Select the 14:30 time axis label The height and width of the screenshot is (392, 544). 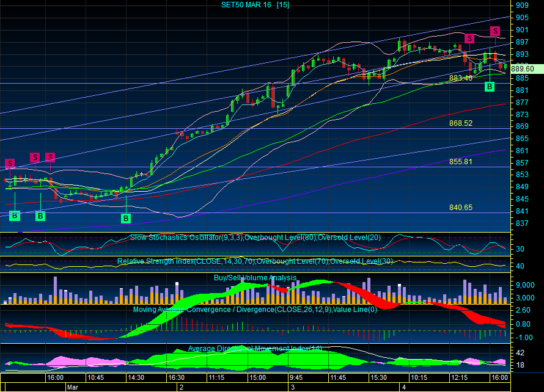click(x=136, y=377)
